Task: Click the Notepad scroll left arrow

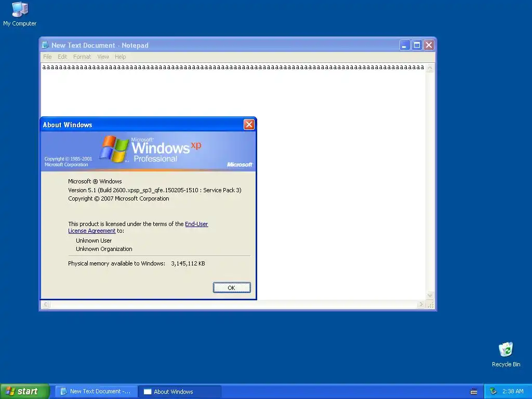Action: click(46, 304)
